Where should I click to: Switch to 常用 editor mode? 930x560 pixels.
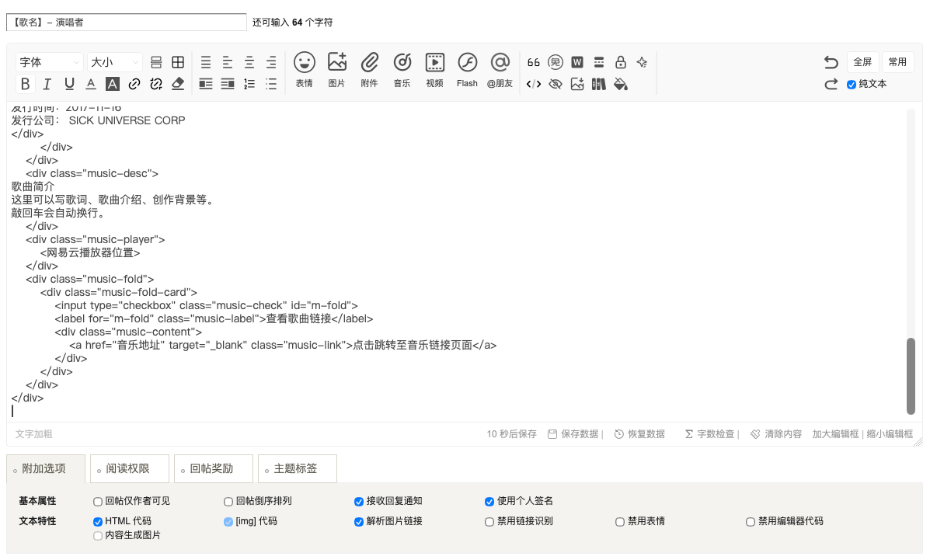tap(897, 62)
